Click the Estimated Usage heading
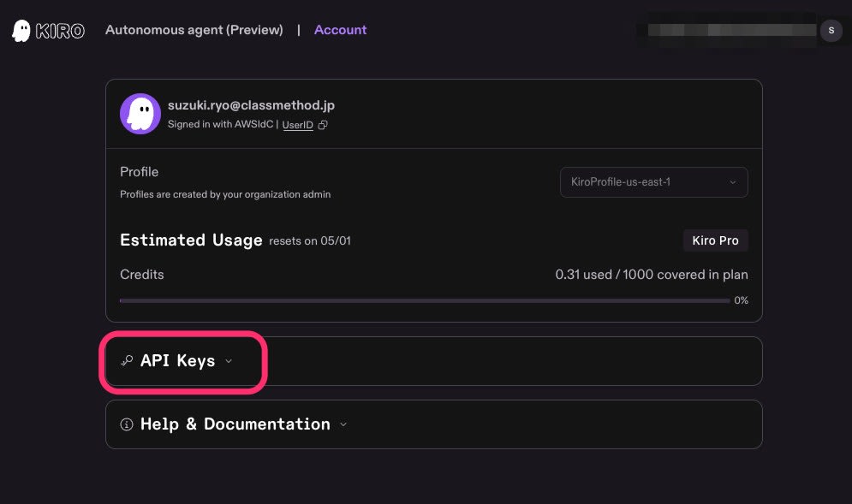 (x=191, y=240)
